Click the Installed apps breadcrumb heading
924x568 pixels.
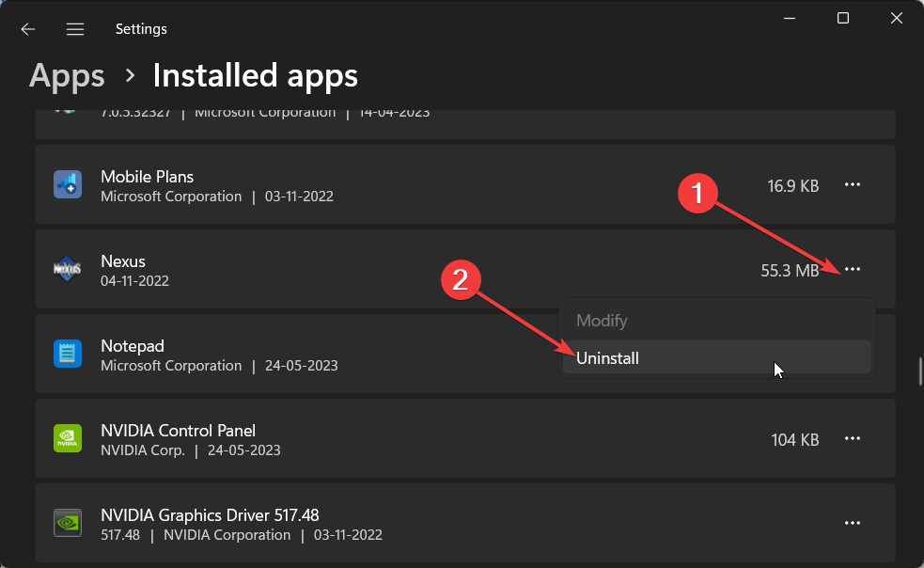tap(255, 76)
